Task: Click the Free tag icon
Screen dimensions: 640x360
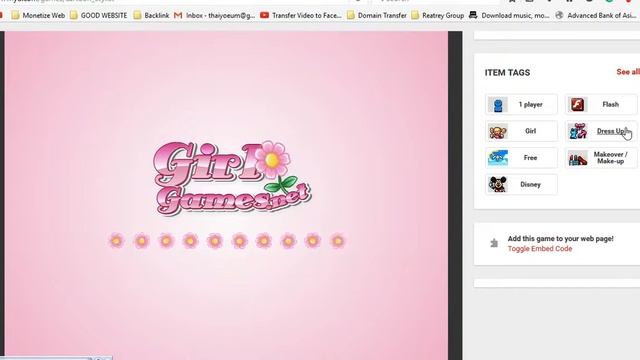Action: 498,158
